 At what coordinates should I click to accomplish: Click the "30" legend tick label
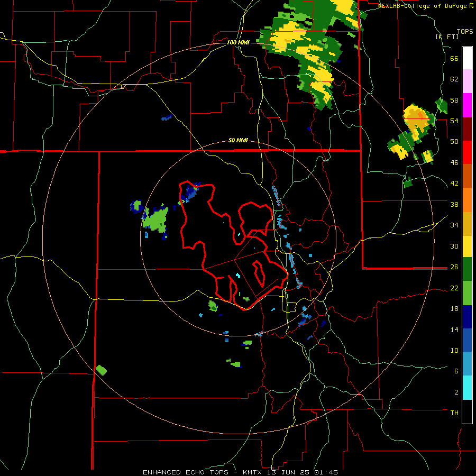pyautogui.click(x=454, y=246)
